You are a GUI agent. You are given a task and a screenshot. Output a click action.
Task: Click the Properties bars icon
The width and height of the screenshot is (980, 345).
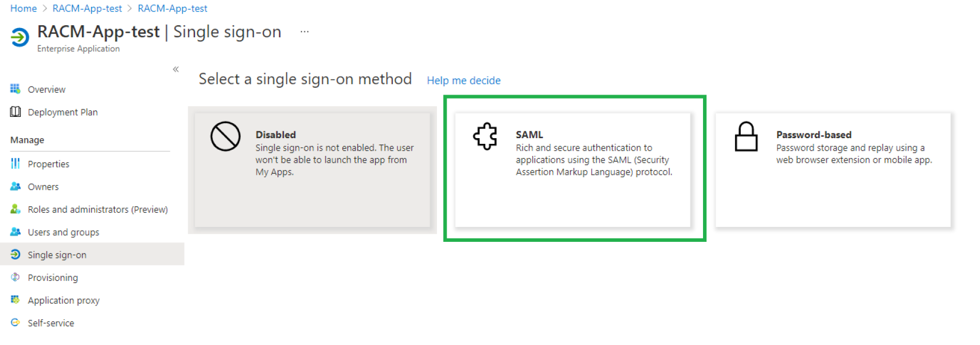click(x=15, y=163)
